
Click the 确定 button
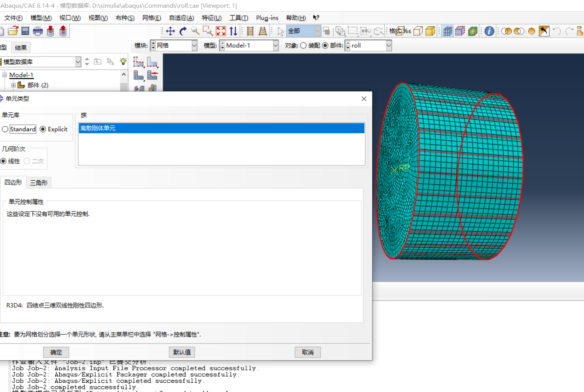click(x=56, y=352)
